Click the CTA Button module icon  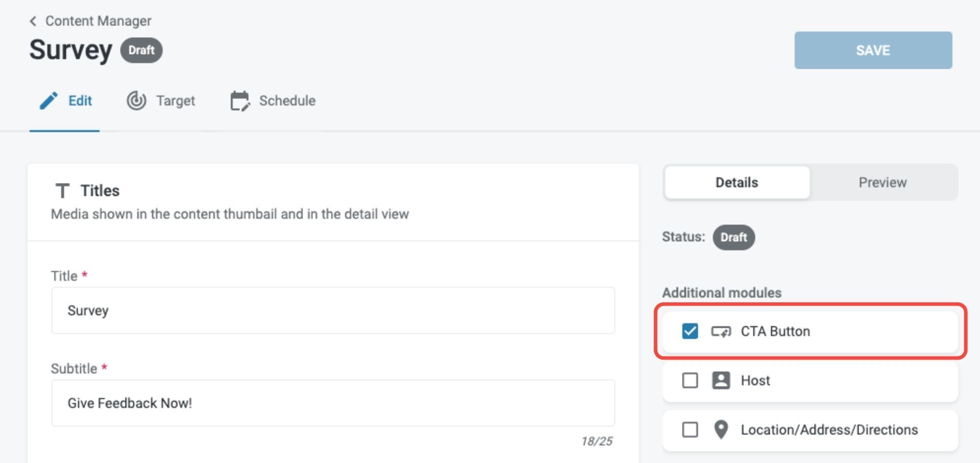721,332
